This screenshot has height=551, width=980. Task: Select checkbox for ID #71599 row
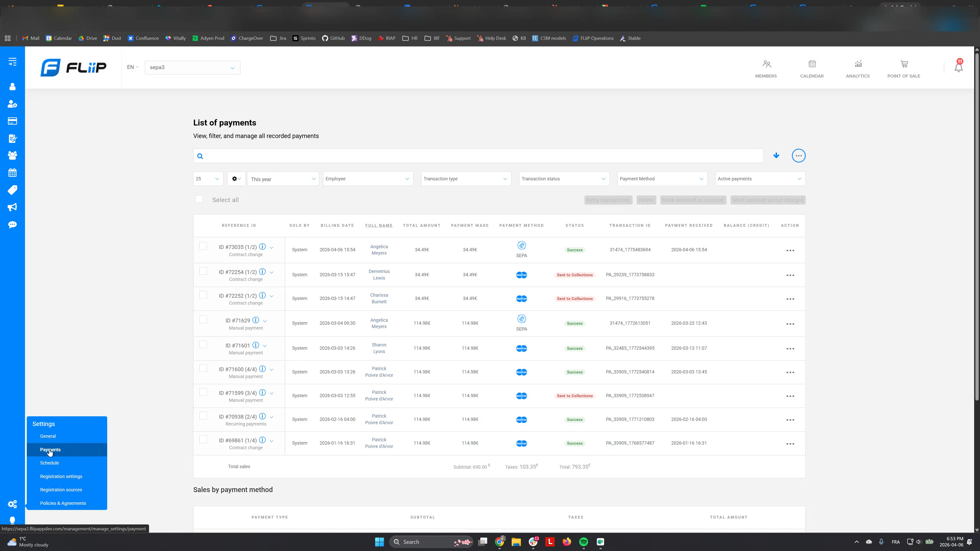pos(203,392)
